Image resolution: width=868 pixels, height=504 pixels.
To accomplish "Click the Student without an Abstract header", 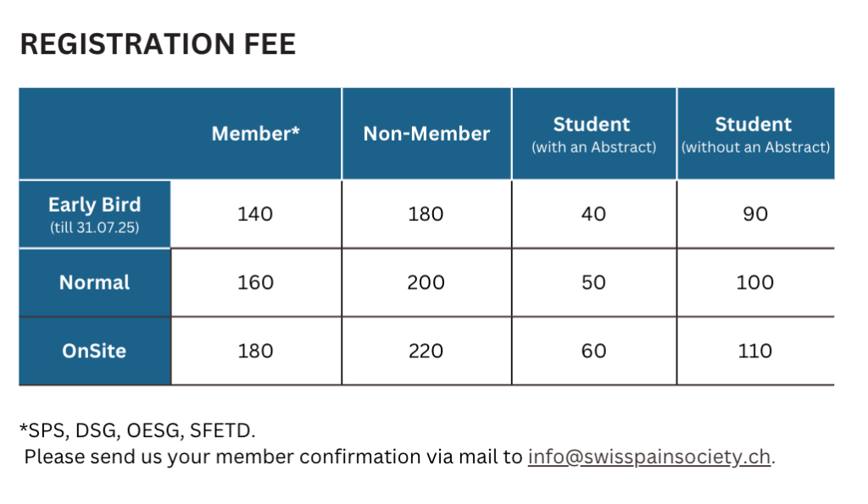I will pyautogui.click(x=755, y=135).
